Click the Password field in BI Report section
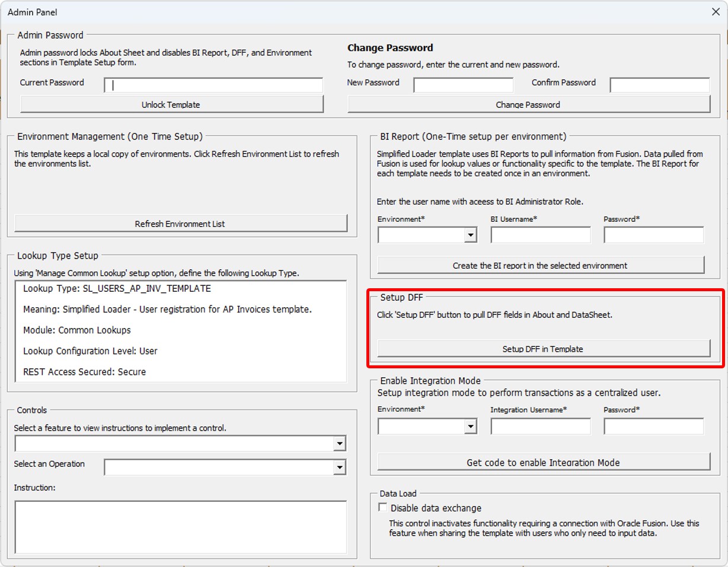 click(x=653, y=235)
